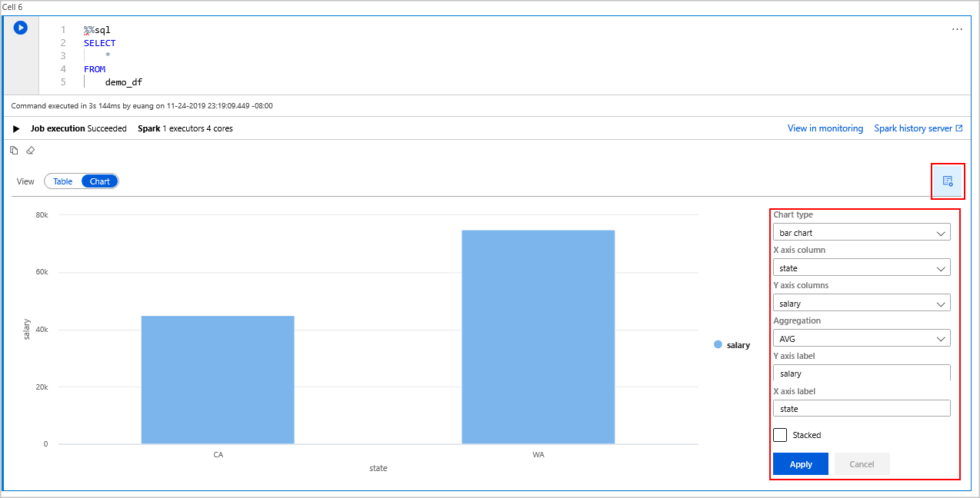Open the Aggregation dropdown showing AVG
Viewport: 980px width, 498px height.
click(x=861, y=338)
